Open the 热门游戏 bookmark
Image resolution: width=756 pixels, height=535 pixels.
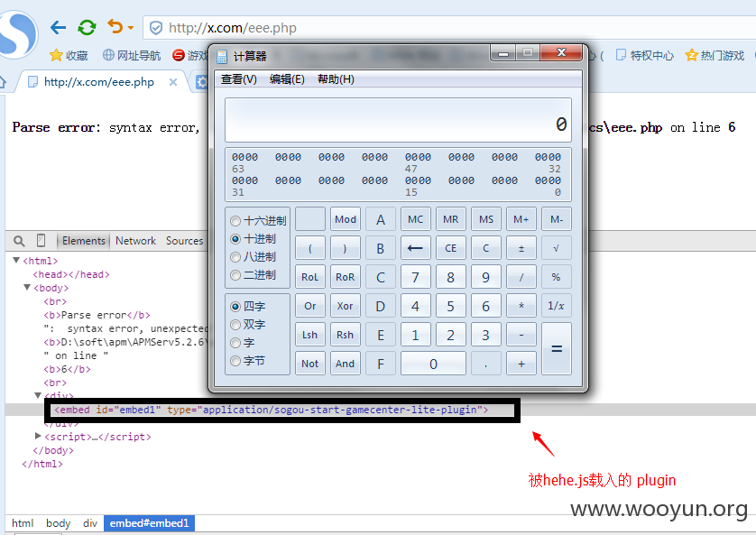(715, 55)
